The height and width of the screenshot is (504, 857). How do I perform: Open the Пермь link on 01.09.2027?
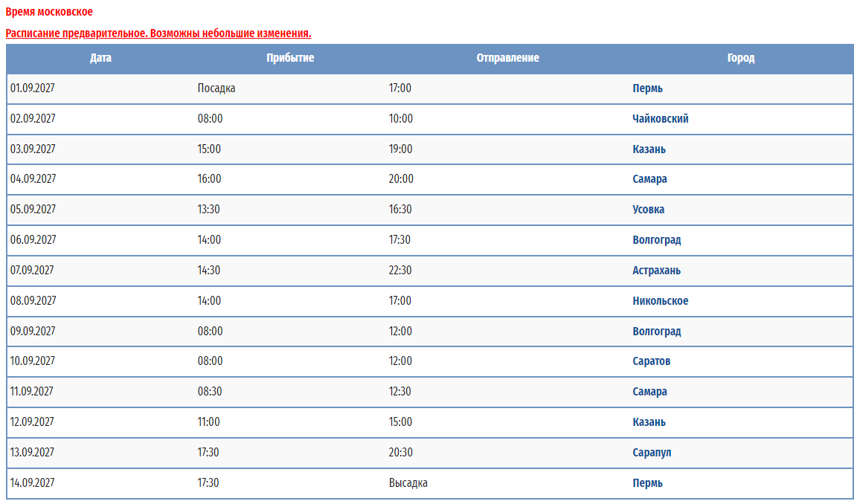point(647,88)
